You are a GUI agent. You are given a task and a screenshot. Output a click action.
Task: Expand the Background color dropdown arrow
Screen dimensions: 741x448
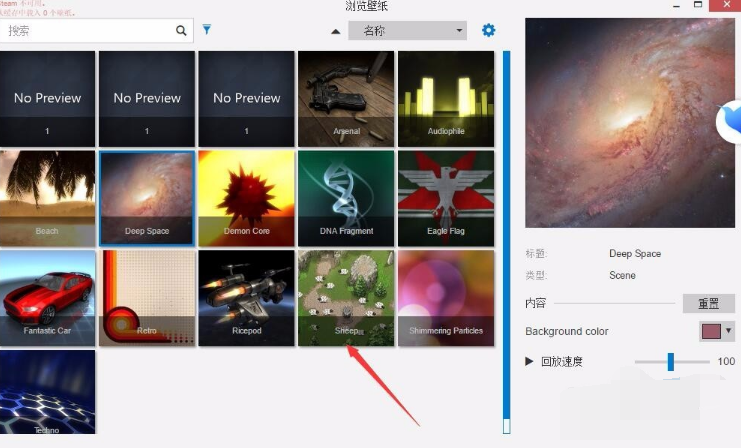coord(728,331)
